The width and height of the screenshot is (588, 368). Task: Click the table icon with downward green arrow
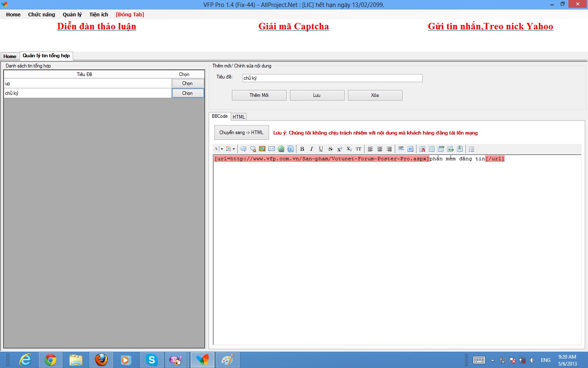click(x=460, y=149)
